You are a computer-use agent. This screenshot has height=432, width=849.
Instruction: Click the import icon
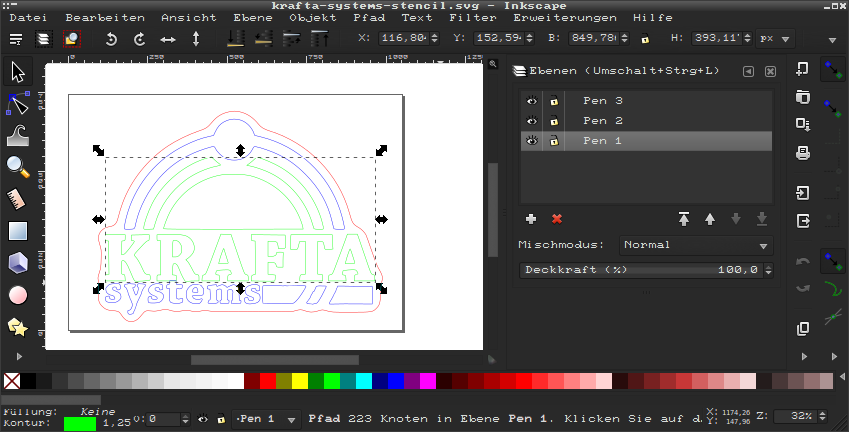point(802,193)
